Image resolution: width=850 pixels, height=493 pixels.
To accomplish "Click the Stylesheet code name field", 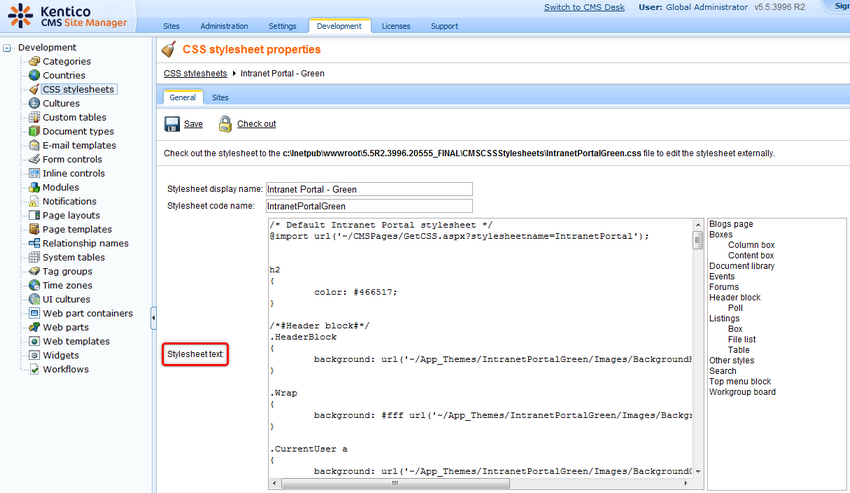I will [x=369, y=206].
